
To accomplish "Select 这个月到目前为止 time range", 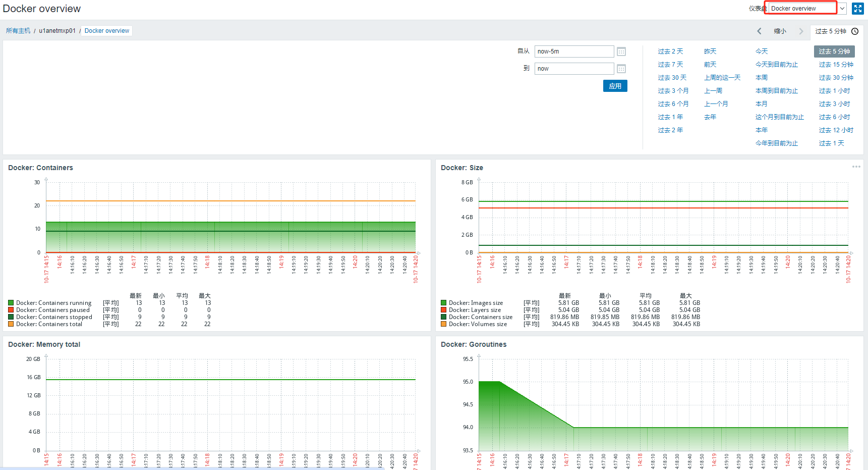I will tap(780, 117).
